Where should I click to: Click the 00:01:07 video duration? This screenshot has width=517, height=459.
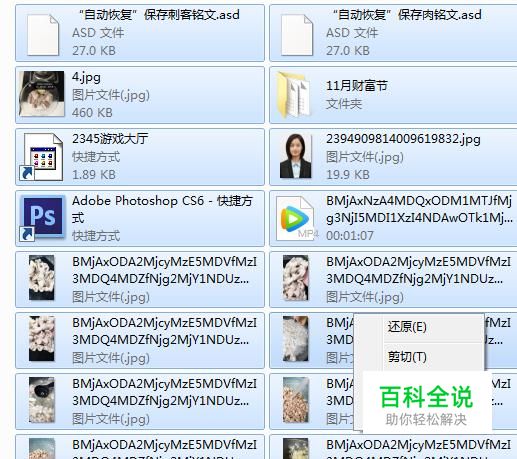(350, 236)
